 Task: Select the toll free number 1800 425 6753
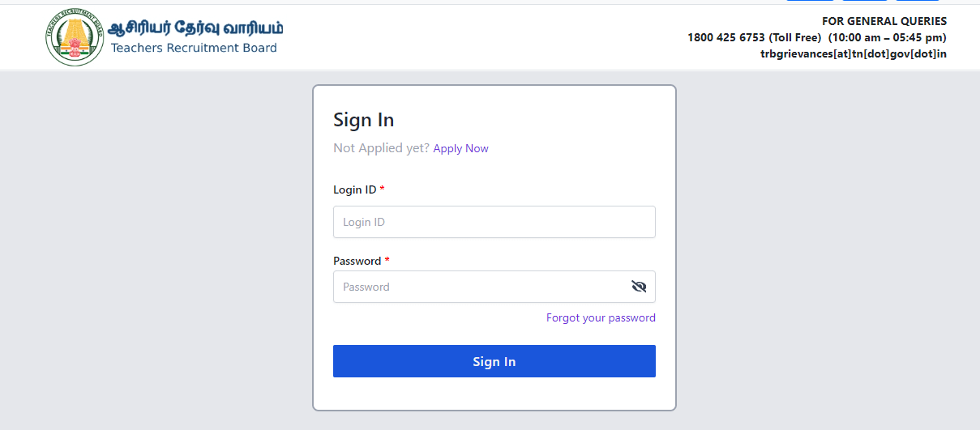pos(726,37)
